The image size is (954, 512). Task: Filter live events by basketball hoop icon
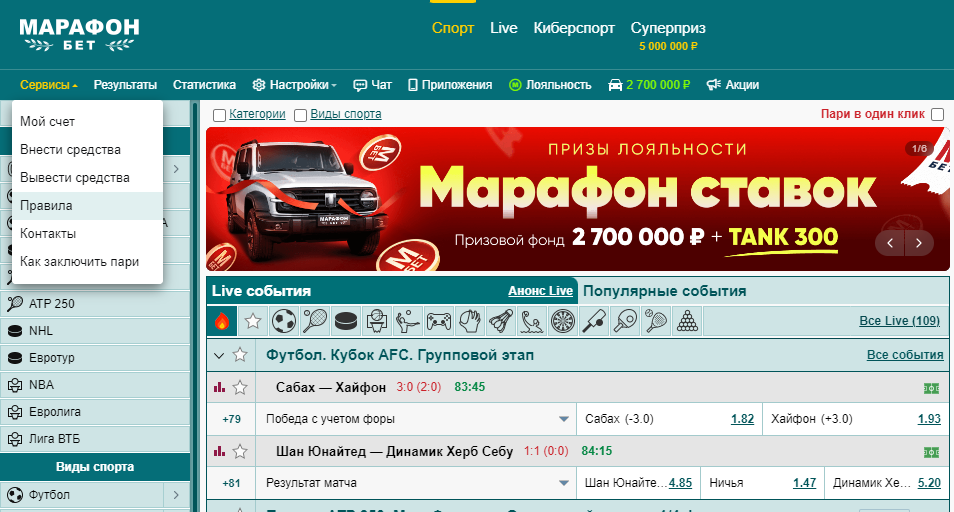click(377, 321)
